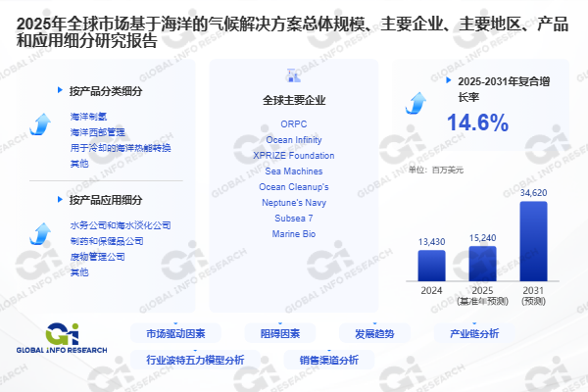
Task: Select the 发展趋势 tag
Action: tap(374, 333)
